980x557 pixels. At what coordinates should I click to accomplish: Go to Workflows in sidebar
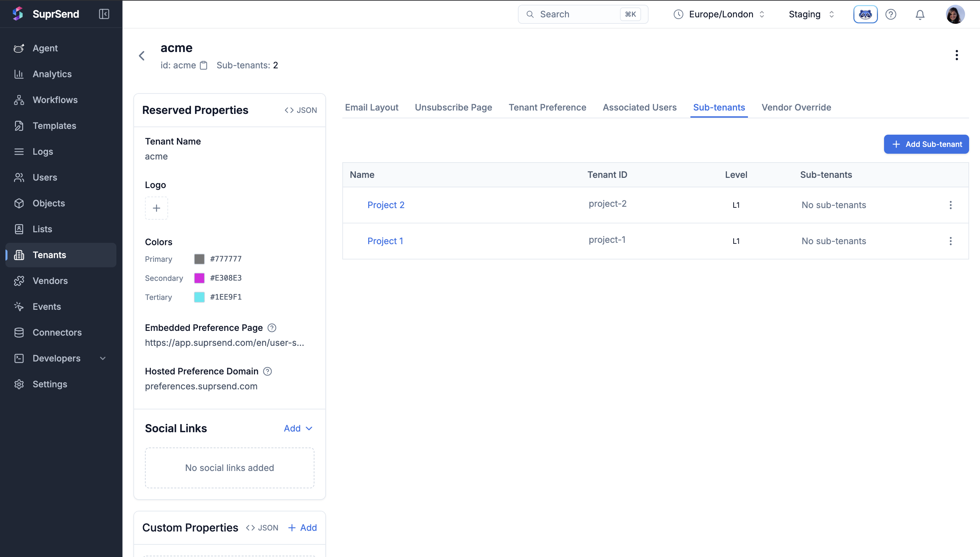(x=61, y=100)
